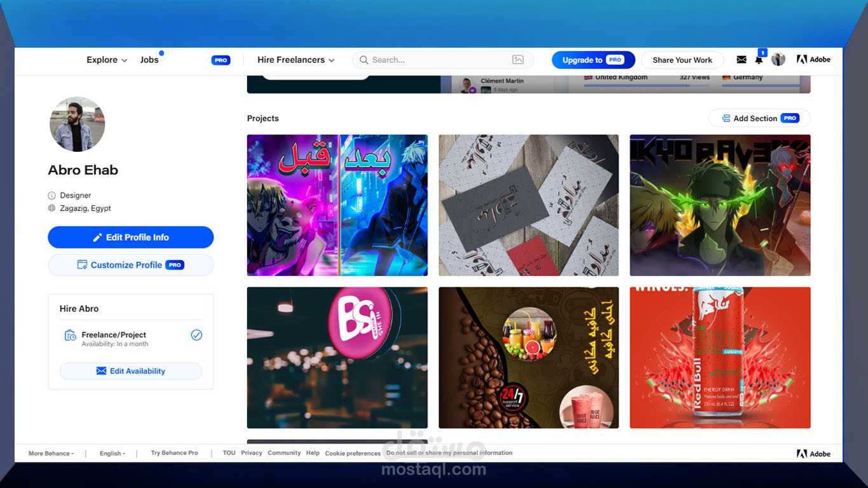Image resolution: width=868 pixels, height=488 pixels.
Task: Click the Projects section heading
Action: tap(263, 118)
